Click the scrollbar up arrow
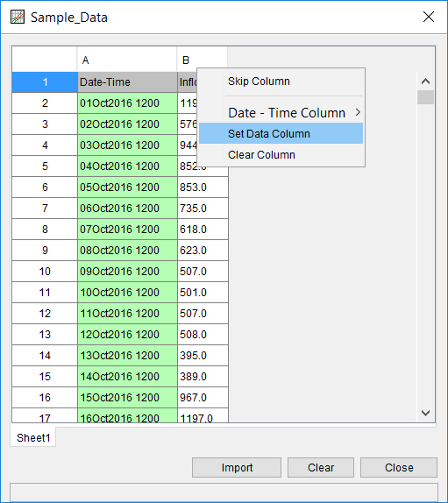 click(x=425, y=81)
